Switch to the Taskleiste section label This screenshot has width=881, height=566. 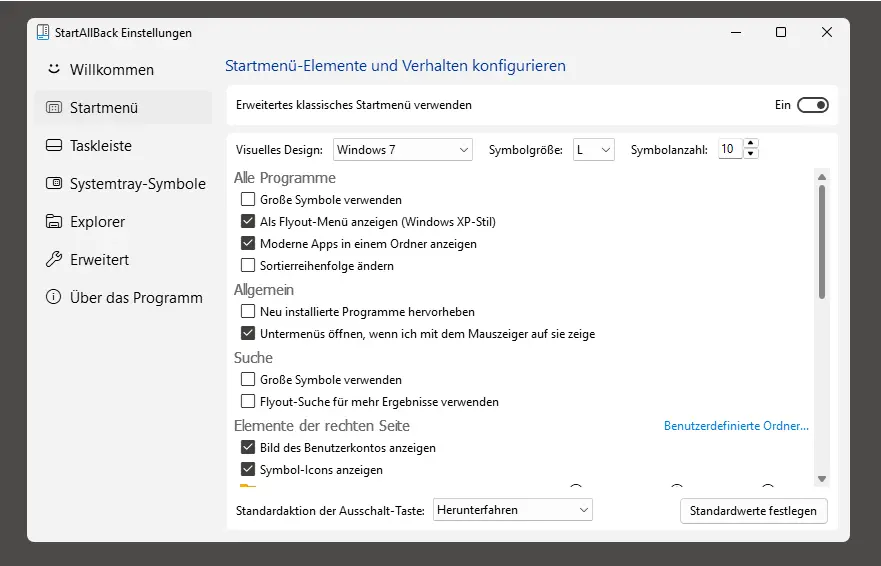101,146
